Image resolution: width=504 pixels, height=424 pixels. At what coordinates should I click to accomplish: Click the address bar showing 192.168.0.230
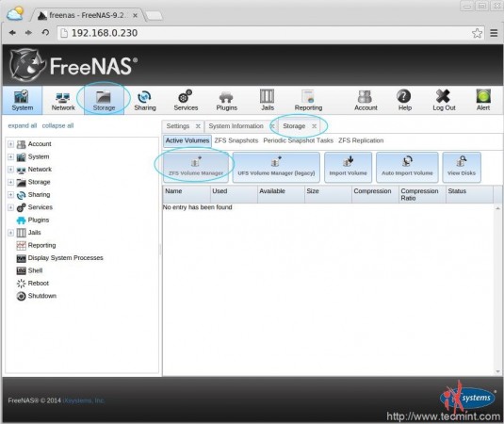(264, 33)
